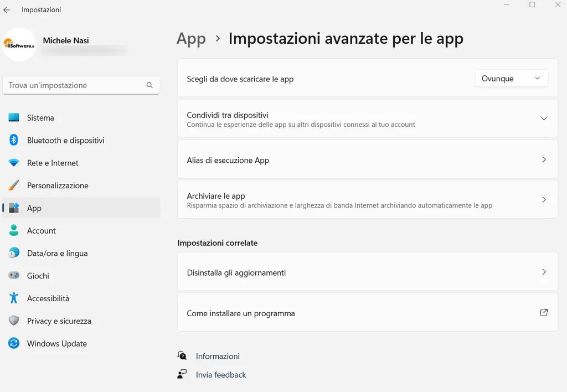Click the search magnifier in the settings search box

coord(150,85)
